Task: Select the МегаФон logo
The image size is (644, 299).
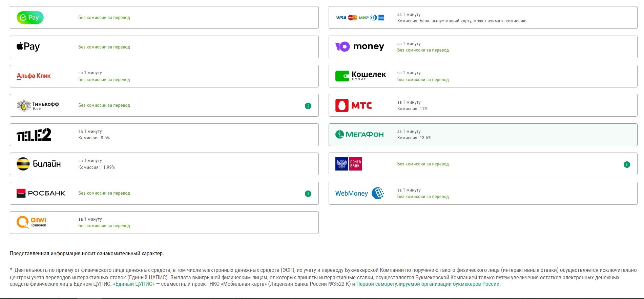Action: [x=359, y=135]
